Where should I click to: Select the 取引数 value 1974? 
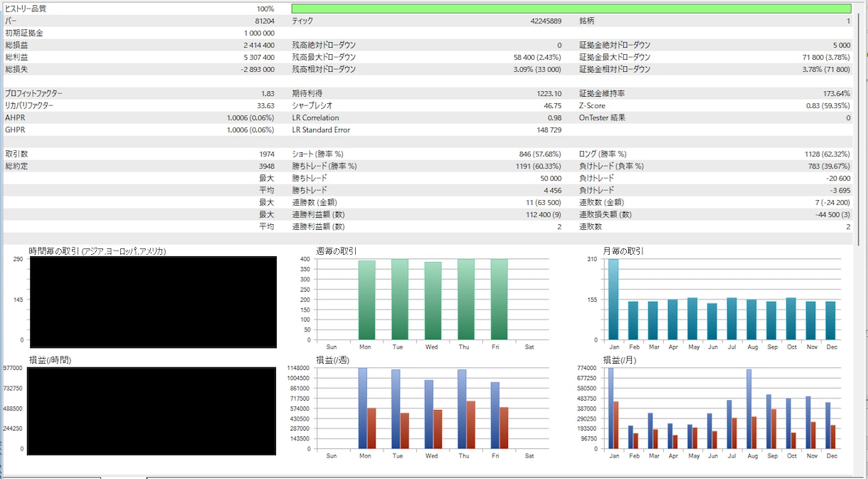point(267,154)
